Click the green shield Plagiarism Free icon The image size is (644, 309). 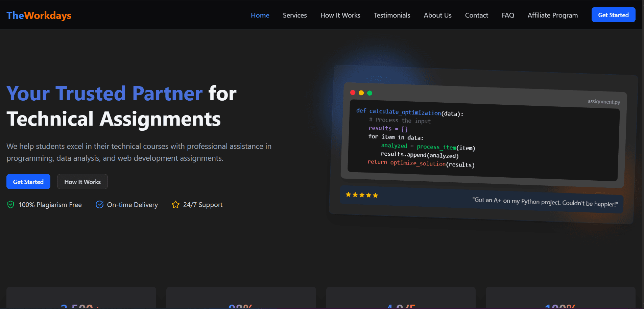(10, 205)
